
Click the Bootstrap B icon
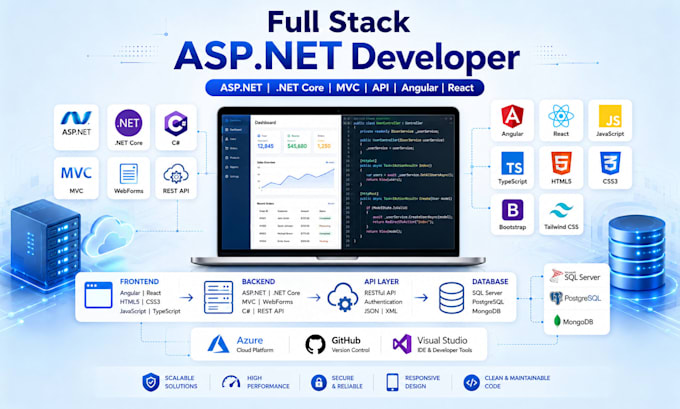pyautogui.click(x=512, y=210)
